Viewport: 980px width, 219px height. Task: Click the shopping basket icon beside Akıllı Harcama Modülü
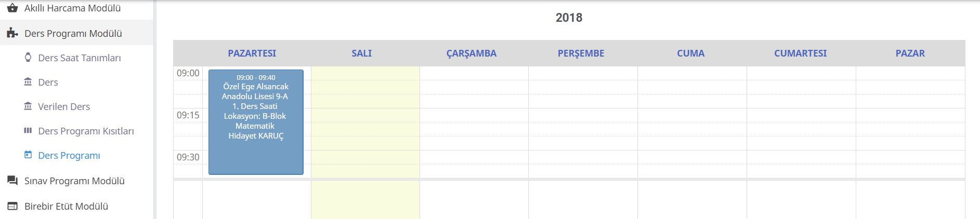[x=12, y=8]
